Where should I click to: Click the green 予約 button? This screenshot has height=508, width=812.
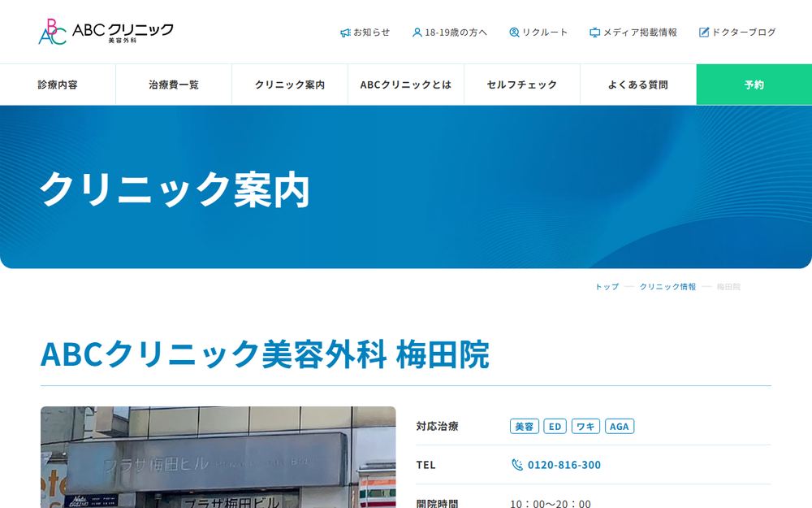[x=754, y=85]
